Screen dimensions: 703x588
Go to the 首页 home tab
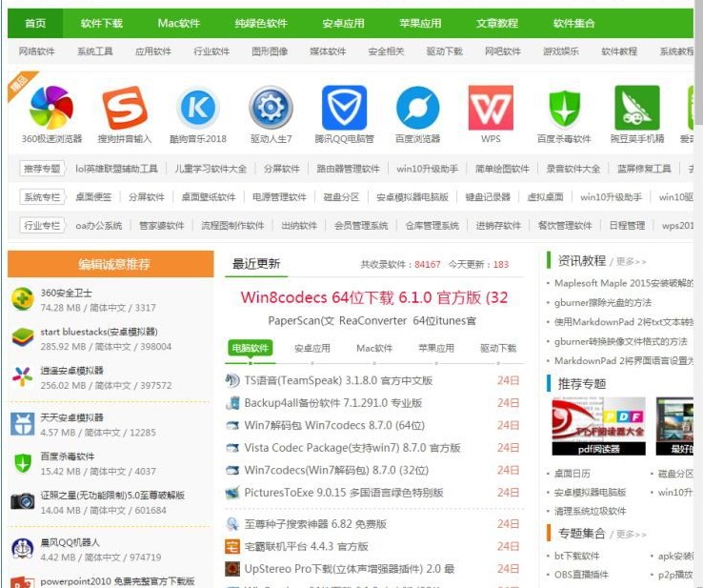pos(35,23)
